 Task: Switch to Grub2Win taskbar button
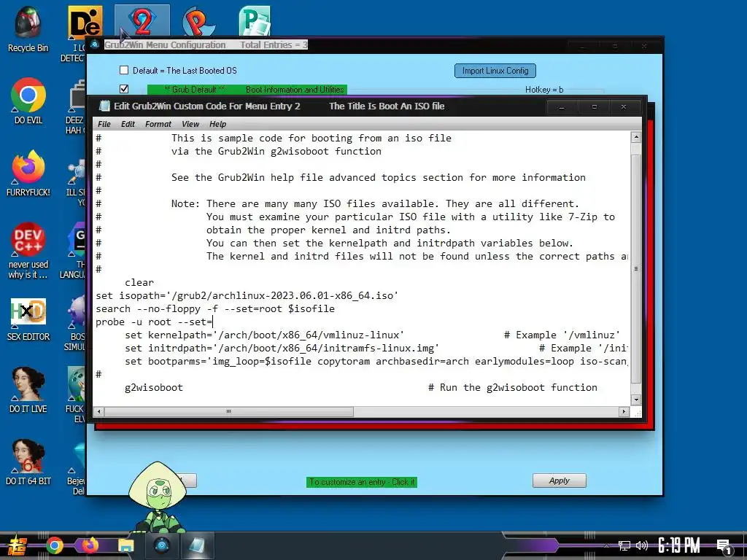[x=161, y=545]
